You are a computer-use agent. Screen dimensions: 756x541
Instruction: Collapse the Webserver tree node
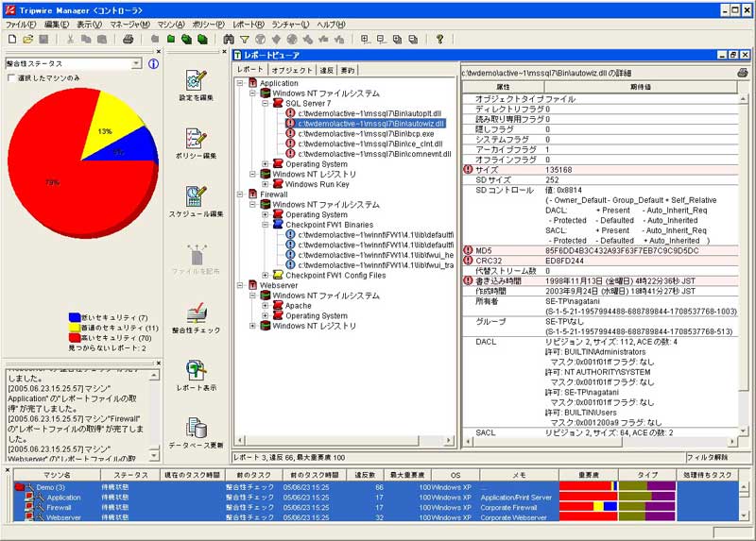pyautogui.click(x=240, y=285)
